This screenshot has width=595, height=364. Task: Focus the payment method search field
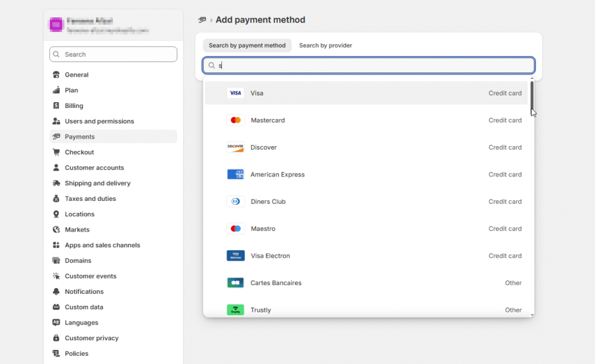369,65
